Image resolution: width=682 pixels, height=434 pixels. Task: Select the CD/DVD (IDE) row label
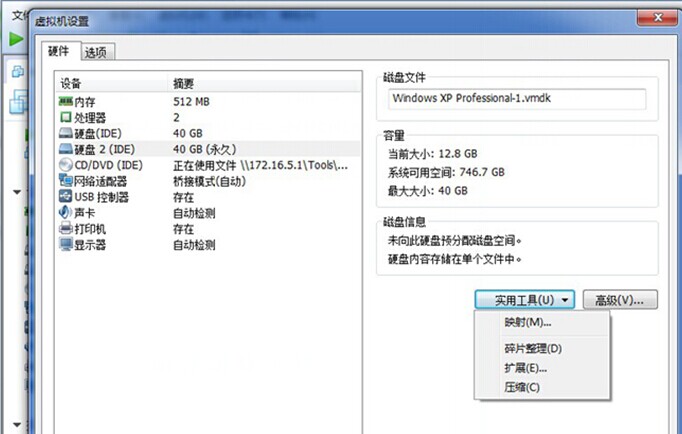pyautogui.click(x=108, y=165)
